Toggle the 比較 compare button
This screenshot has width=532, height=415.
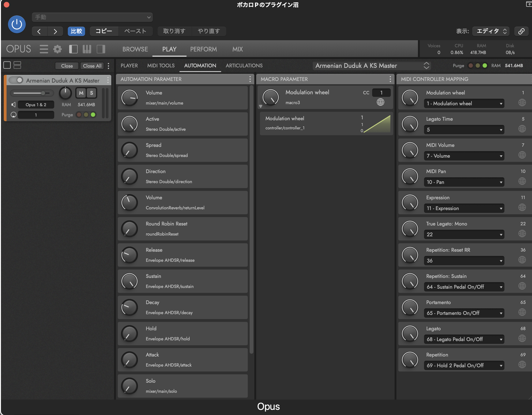pyautogui.click(x=76, y=31)
